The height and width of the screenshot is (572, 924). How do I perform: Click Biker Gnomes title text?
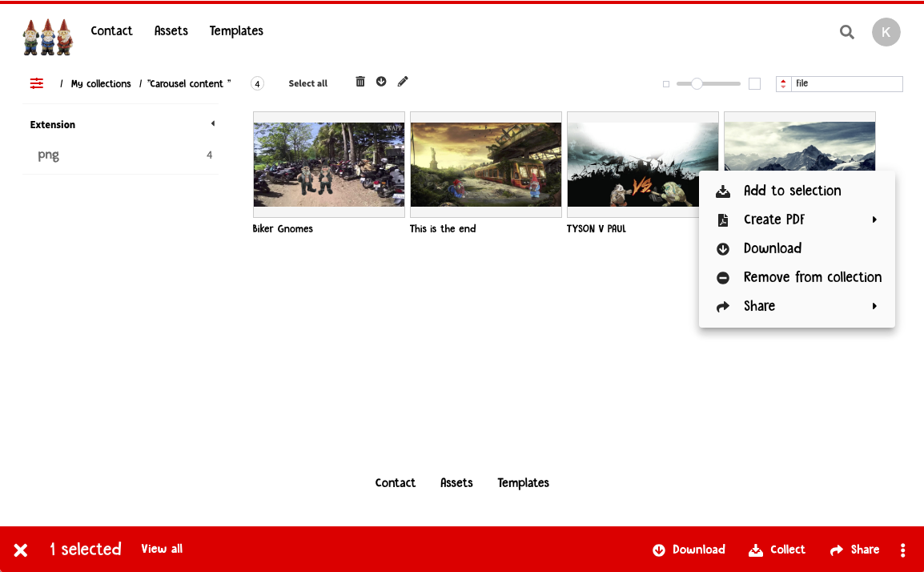pyautogui.click(x=283, y=229)
